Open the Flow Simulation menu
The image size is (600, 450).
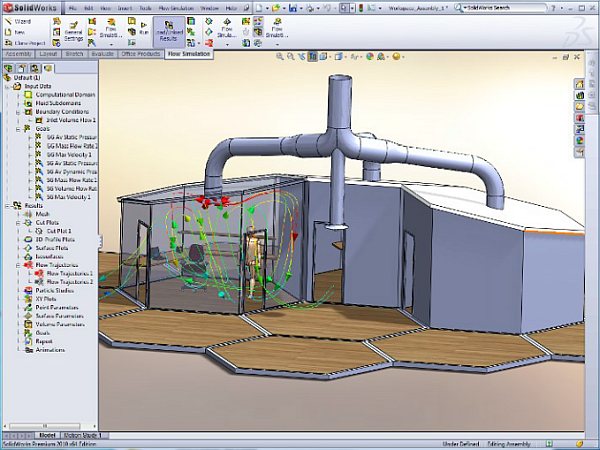coord(172,6)
